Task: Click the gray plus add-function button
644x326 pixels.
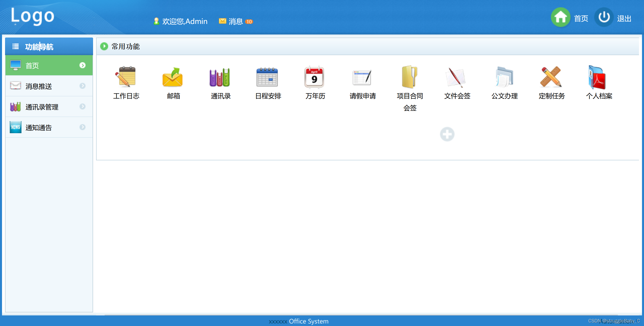Action: tap(447, 134)
